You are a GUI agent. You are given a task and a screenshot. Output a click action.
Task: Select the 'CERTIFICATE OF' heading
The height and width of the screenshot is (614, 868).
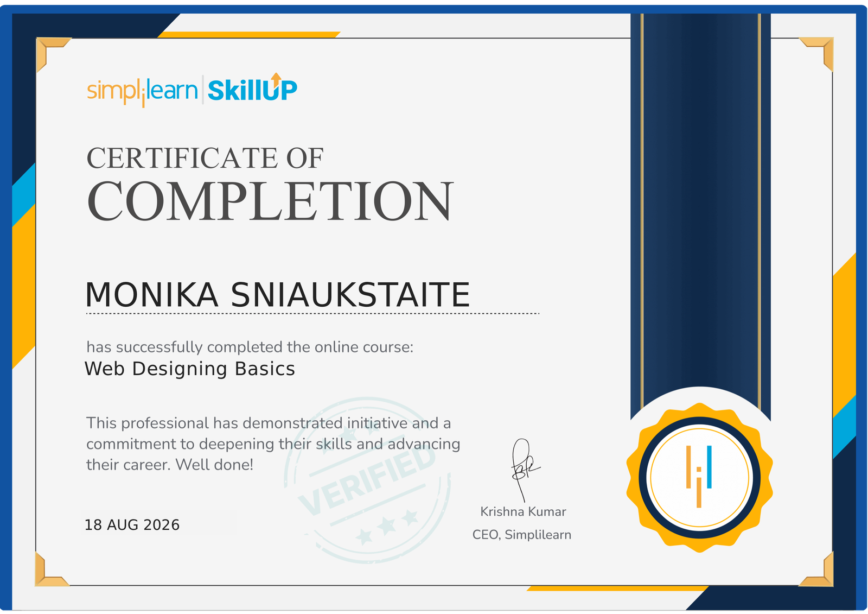tap(205, 158)
